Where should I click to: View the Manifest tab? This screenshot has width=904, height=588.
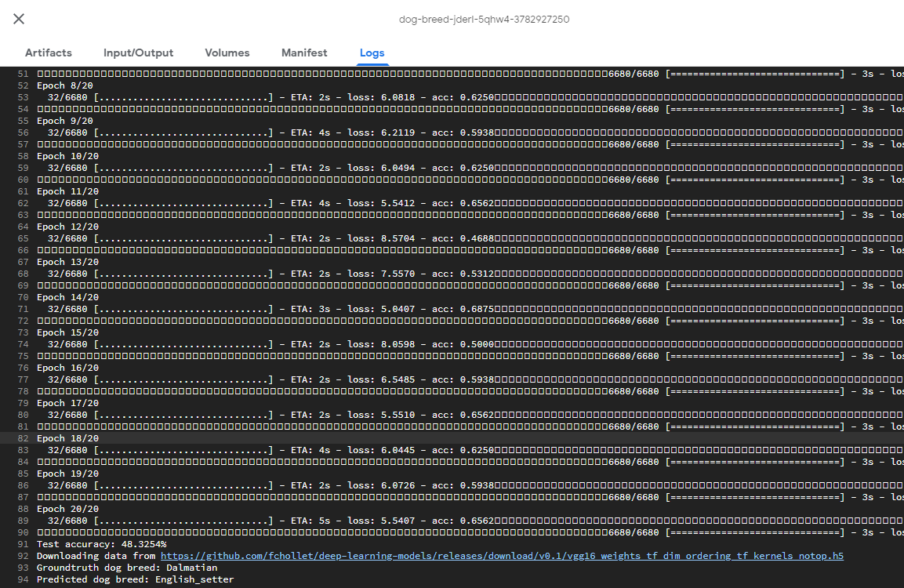pos(304,53)
